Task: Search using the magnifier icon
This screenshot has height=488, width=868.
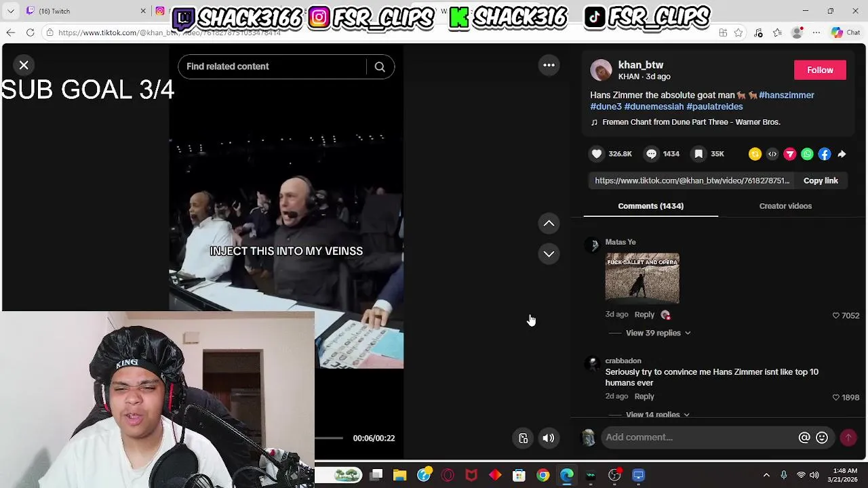Action: coord(380,66)
